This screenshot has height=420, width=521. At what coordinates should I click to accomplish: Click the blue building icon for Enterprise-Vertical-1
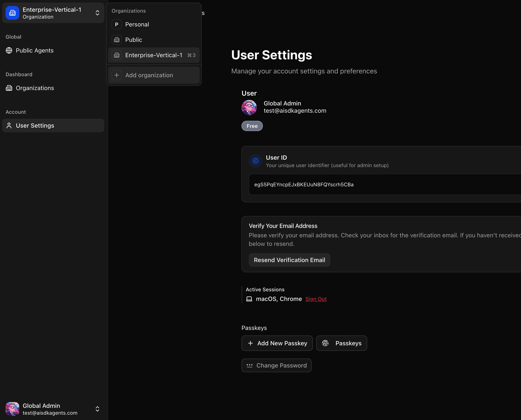[x=12, y=13]
